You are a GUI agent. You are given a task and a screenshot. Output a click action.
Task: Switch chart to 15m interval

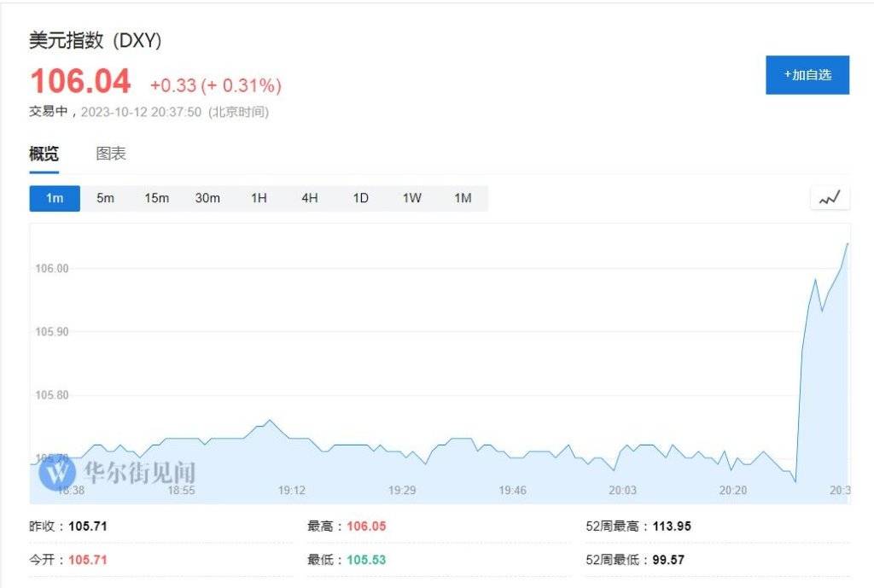(x=156, y=198)
